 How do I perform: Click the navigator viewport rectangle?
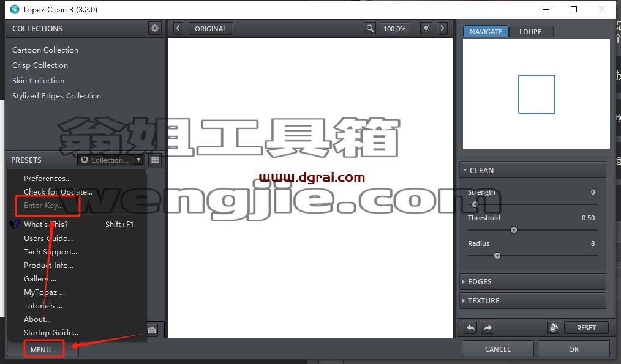click(x=536, y=94)
